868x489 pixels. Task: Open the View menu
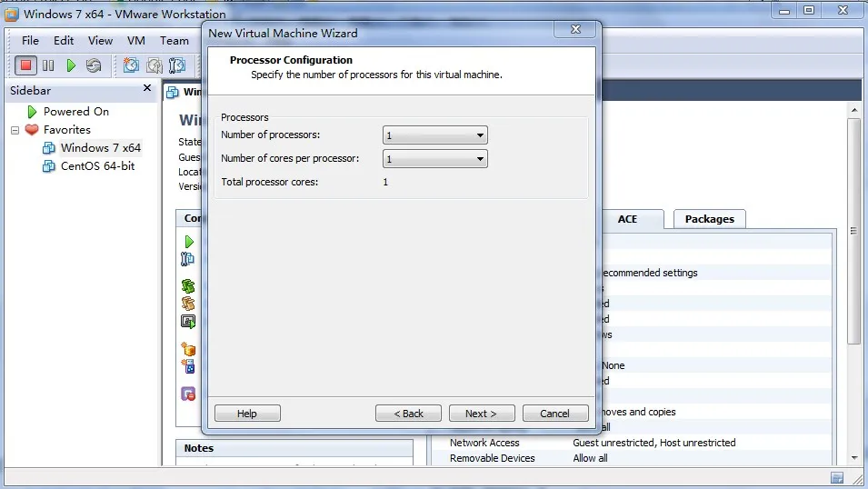(x=100, y=40)
